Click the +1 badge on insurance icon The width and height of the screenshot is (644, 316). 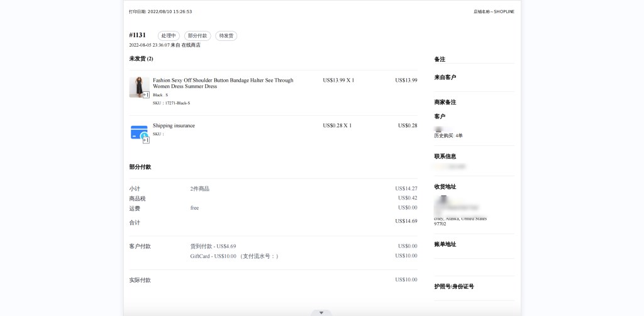click(146, 140)
